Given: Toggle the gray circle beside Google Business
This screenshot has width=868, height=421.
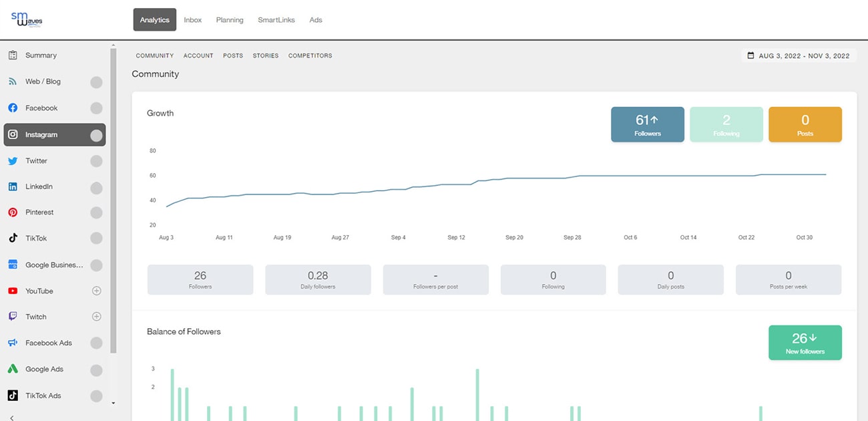Looking at the screenshot, I should pyautogui.click(x=96, y=265).
